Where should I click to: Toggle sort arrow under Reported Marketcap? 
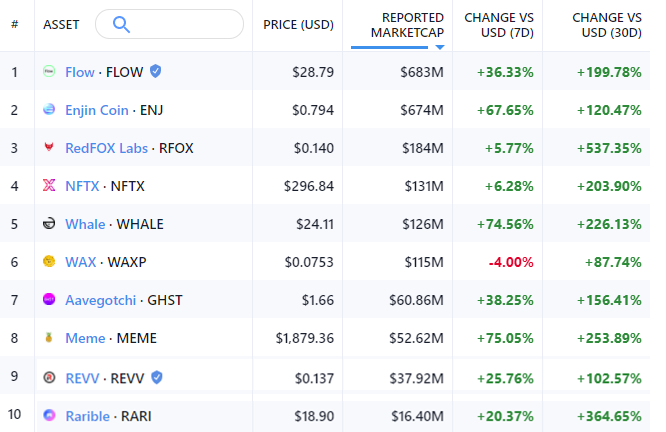440,47
